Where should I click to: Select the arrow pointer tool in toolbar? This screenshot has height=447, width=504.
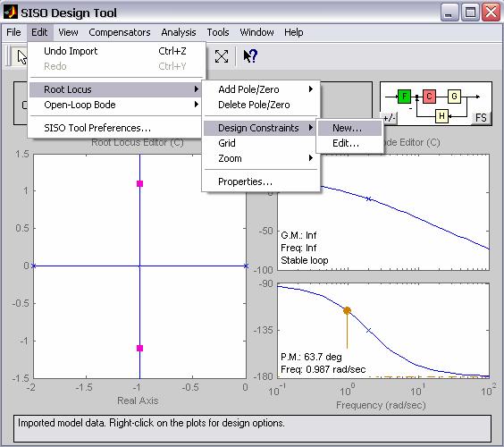tap(20, 57)
